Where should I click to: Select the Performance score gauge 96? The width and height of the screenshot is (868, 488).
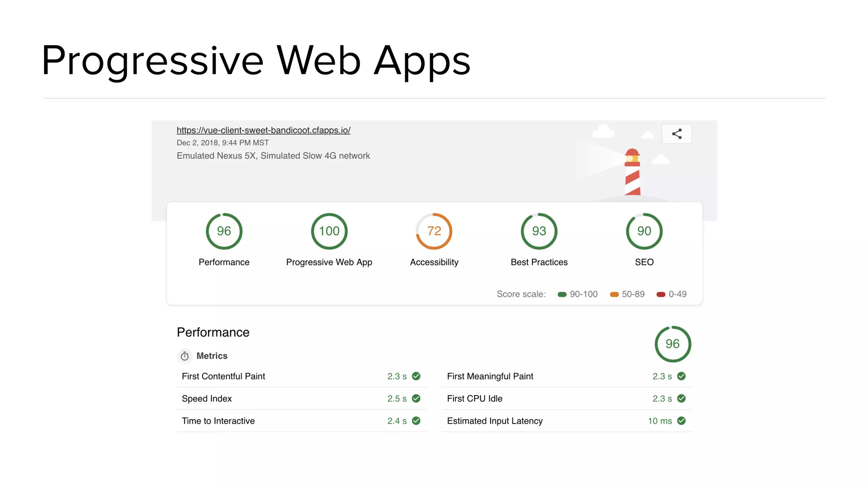click(x=224, y=231)
